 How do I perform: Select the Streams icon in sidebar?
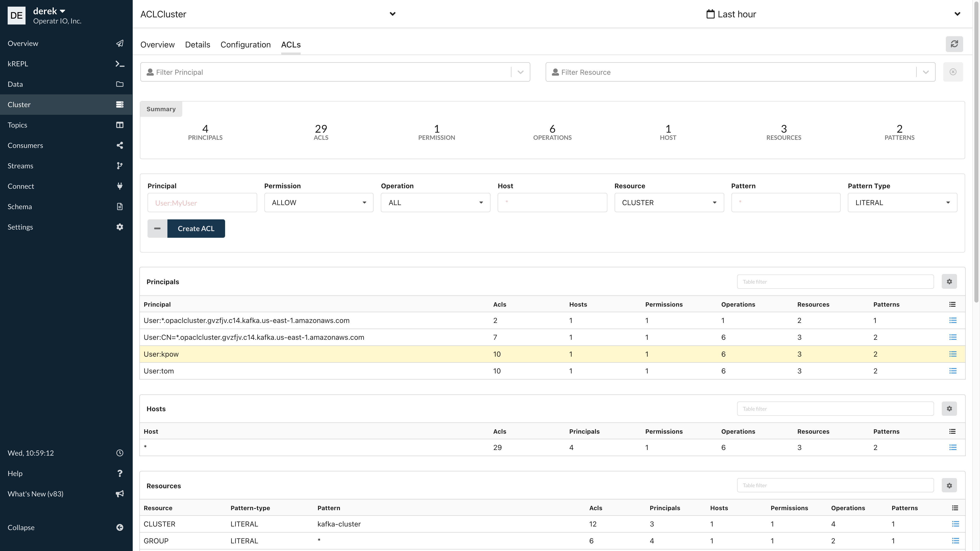[119, 165]
